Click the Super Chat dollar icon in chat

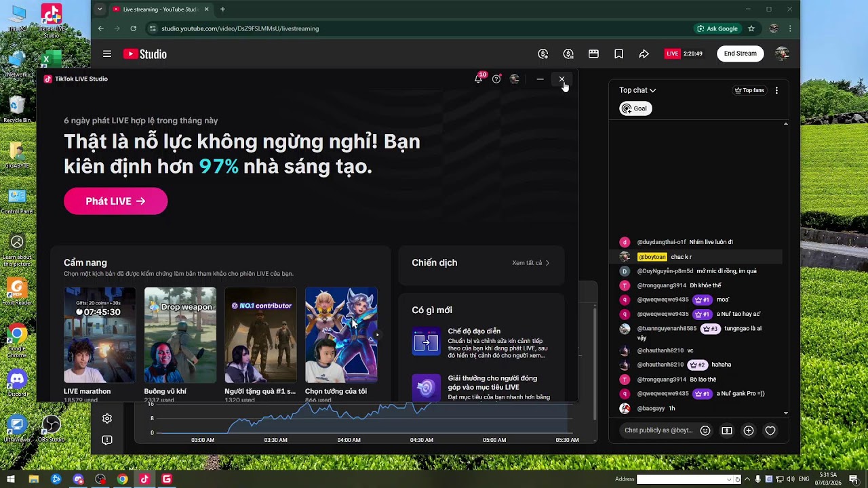pos(727,430)
